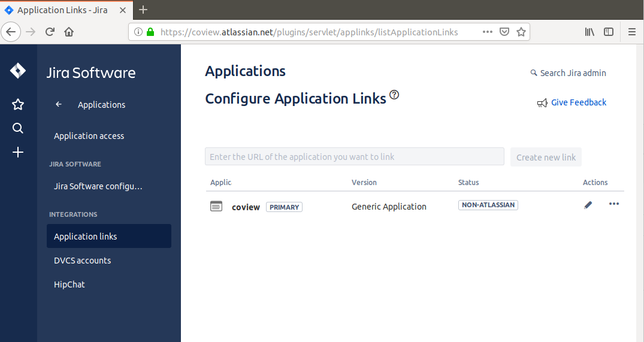Click the Jira Software sidebar title
Viewport: 644px width, 342px height.
coord(91,72)
